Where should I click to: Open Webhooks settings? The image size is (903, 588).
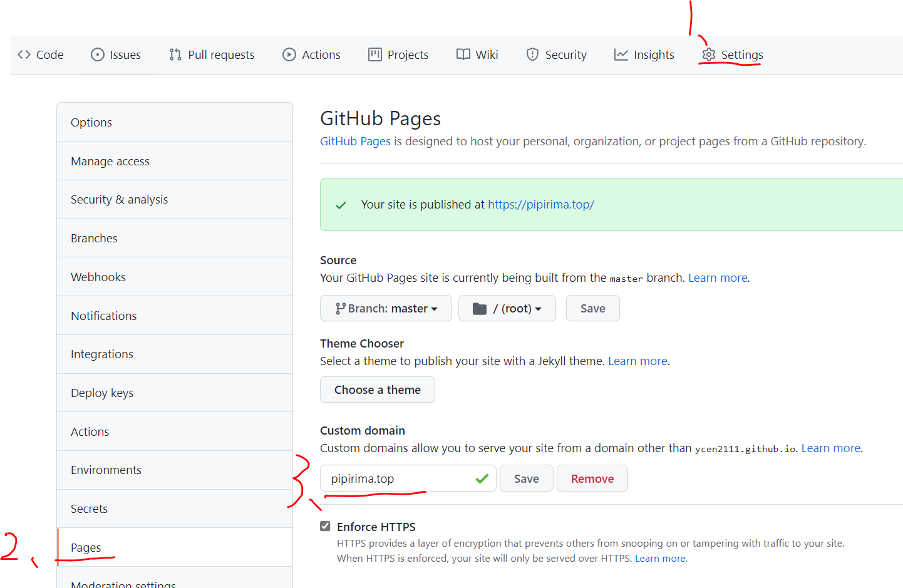175,277
